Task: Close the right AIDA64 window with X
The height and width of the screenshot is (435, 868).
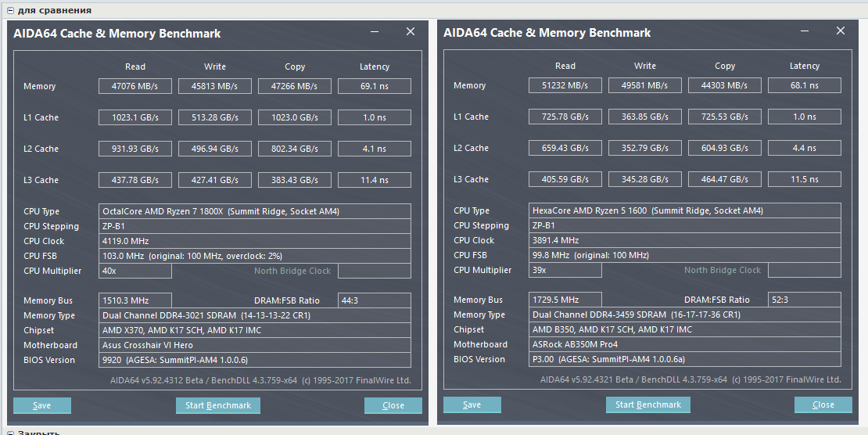Action: (x=841, y=31)
